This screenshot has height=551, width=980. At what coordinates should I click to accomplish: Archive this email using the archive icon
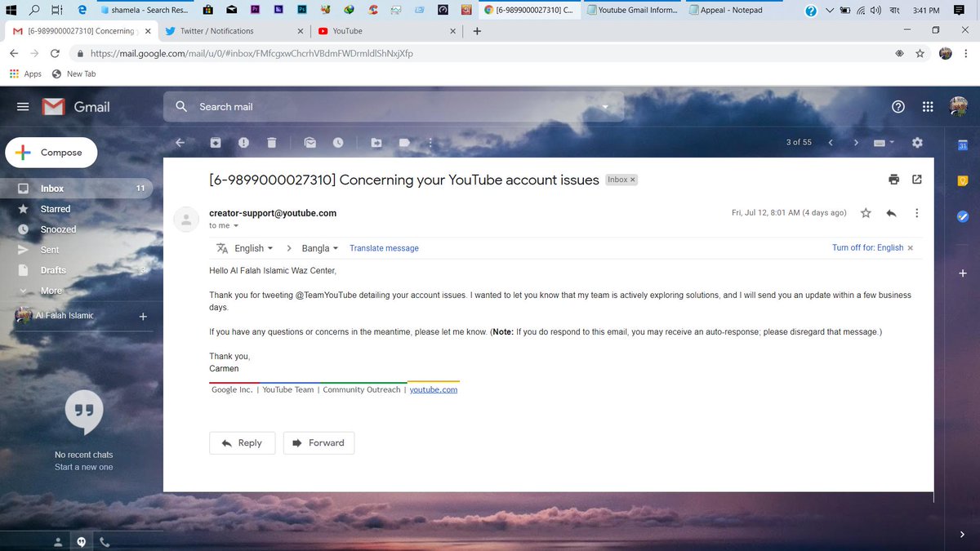(216, 142)
